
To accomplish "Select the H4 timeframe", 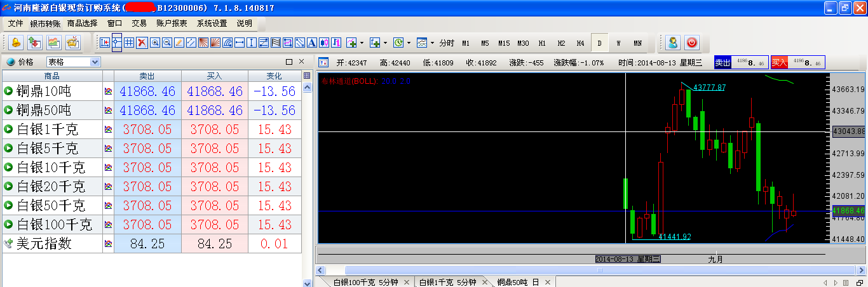I will (580, 43).
